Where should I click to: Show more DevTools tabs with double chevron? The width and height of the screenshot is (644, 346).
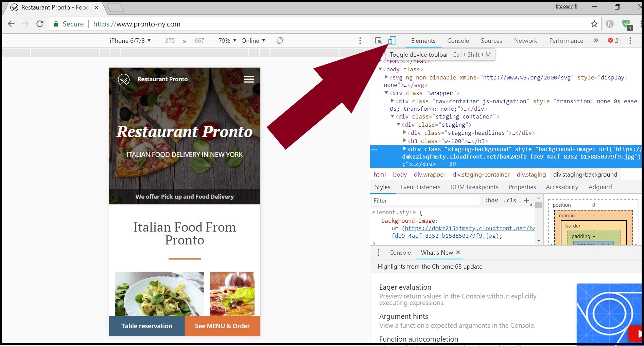click(596, 40)
